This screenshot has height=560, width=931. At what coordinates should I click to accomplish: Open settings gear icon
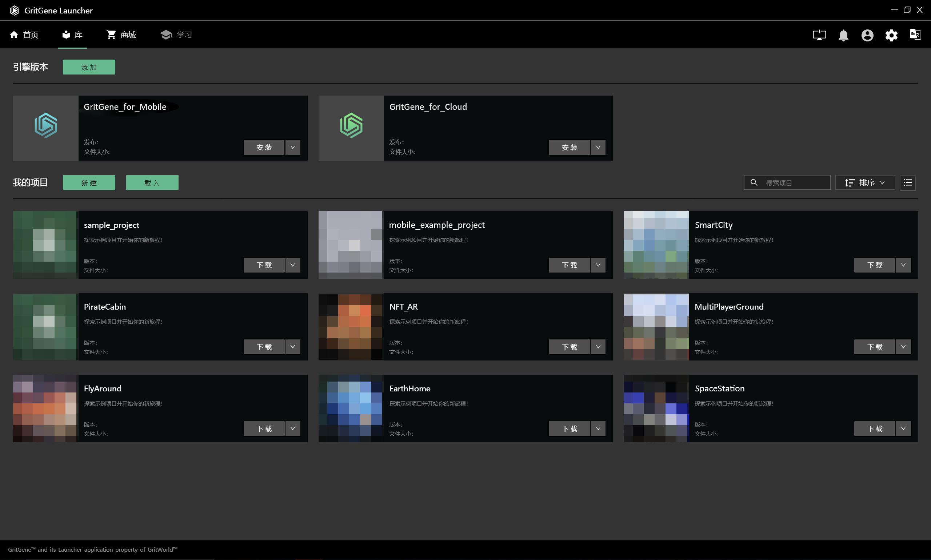click(891, 35)
